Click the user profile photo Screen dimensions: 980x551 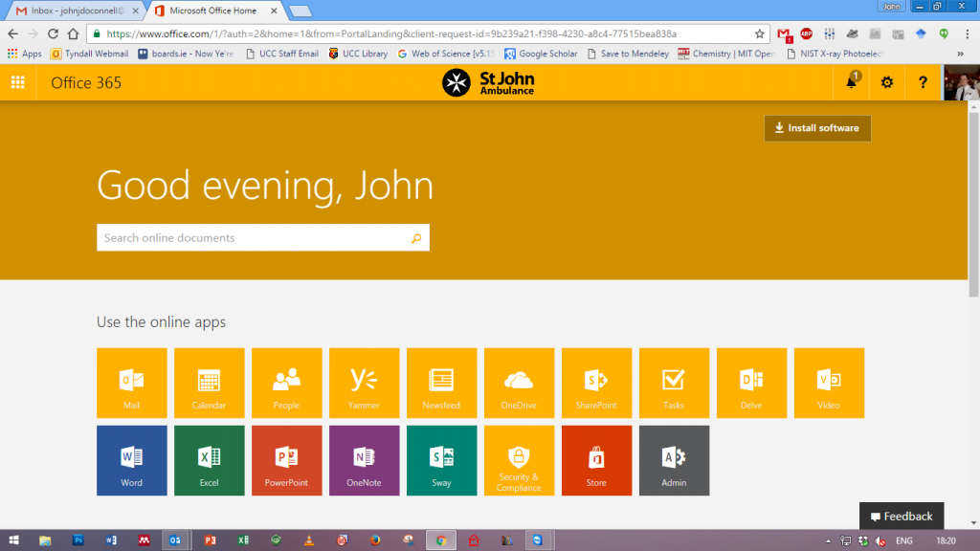pos(961,82)
